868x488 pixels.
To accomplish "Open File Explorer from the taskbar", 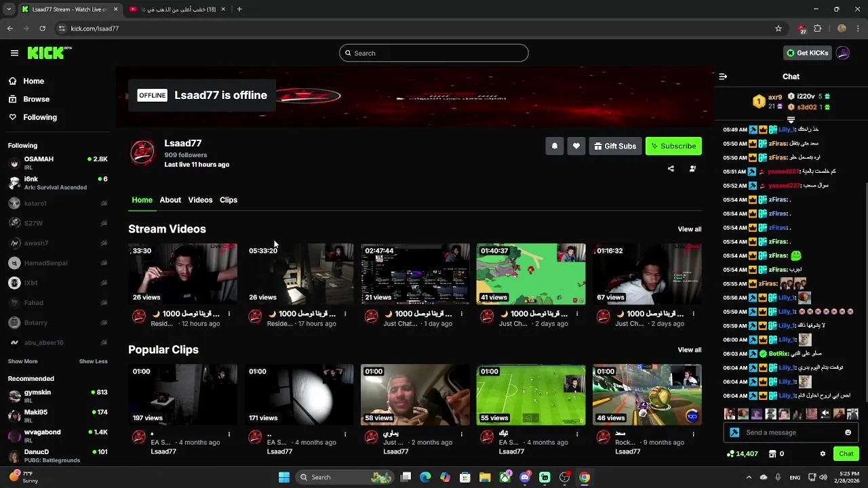I will coord(485,477).
